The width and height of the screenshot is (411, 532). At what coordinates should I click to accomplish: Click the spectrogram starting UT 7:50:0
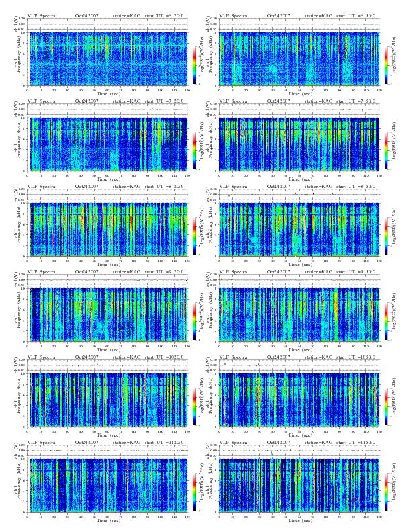coord(299,144)
